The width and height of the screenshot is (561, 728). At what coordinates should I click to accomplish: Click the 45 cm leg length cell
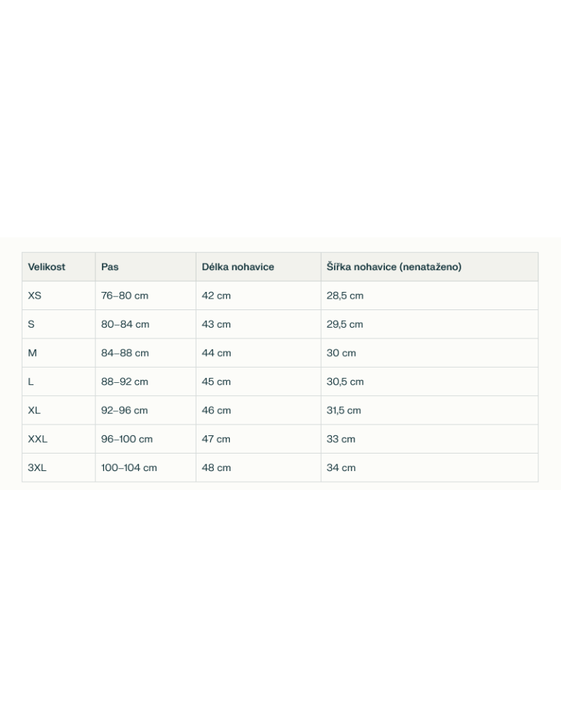(216, 382)
